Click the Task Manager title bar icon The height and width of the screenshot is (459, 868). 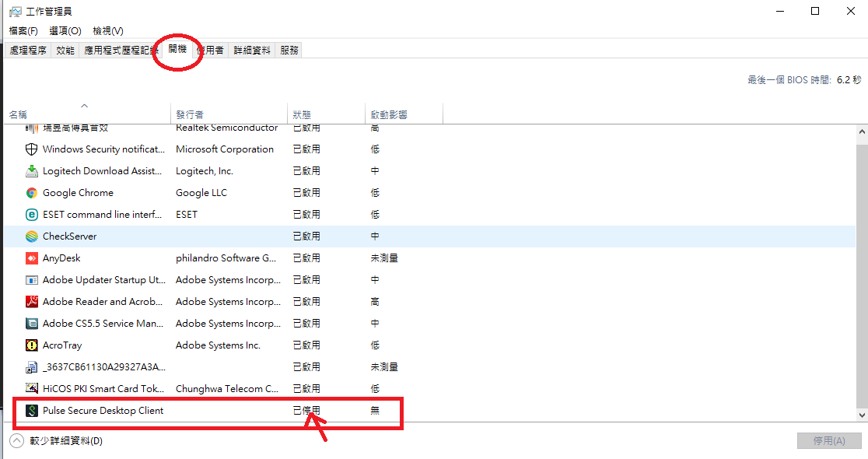[15, 12]
